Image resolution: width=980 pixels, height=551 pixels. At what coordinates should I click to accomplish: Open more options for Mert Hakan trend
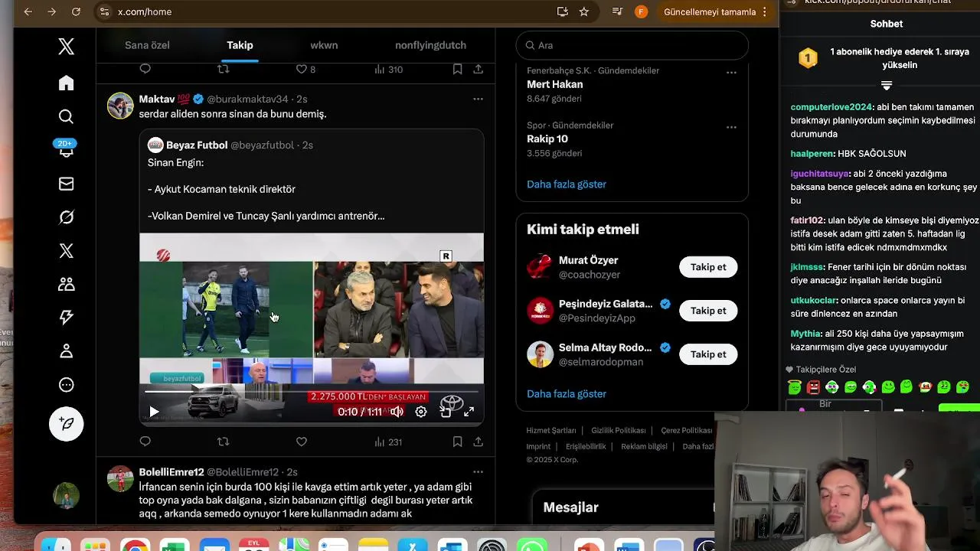point(731,73)
